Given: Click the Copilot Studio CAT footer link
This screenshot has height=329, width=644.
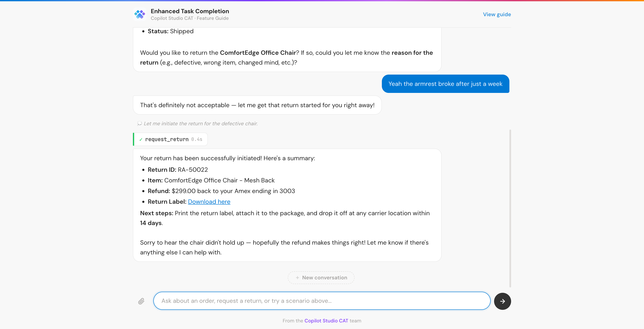Looking at the screenshot, I should [x=326, y=320].
